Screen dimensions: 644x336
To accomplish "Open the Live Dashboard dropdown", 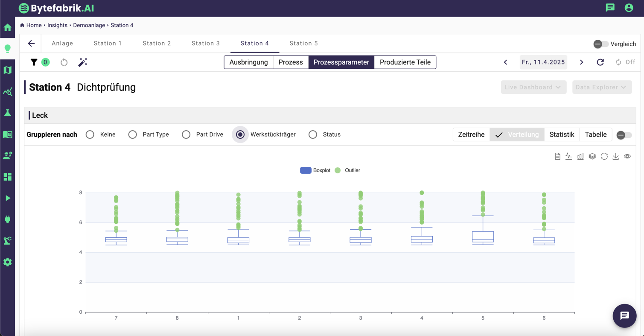I will [533, 87].
